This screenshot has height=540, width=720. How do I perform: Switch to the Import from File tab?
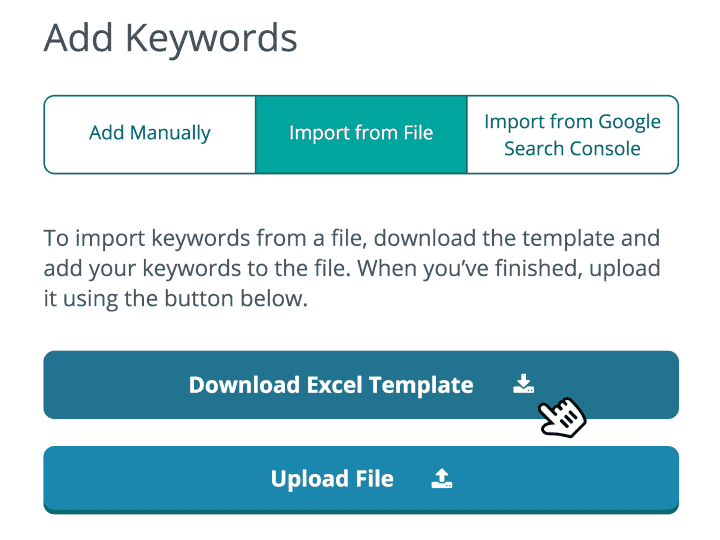(x=361, y=134)
